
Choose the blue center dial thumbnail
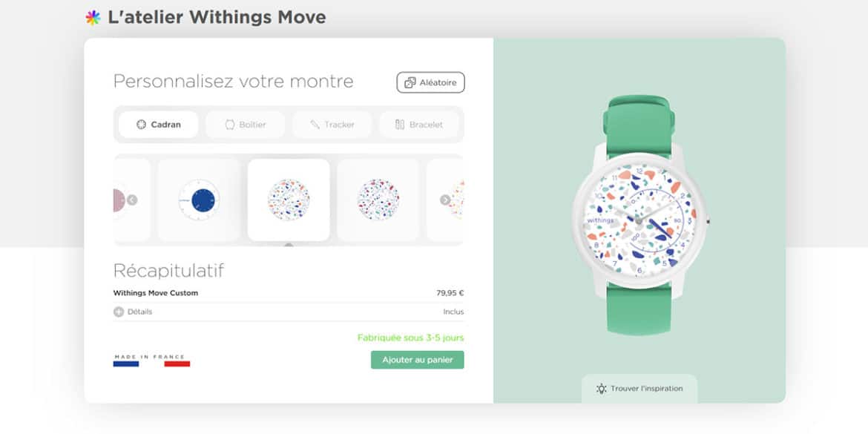click(199, 200)
